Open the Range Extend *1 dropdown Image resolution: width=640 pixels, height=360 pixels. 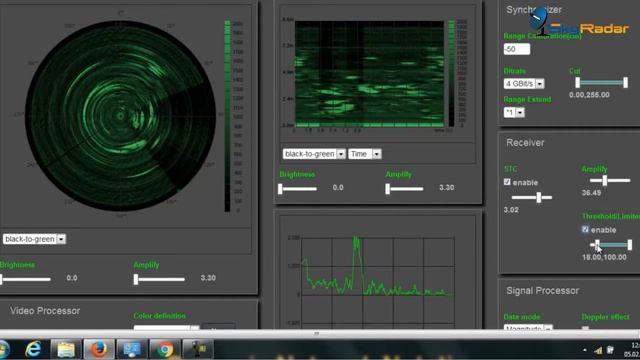tap(514, 112)
